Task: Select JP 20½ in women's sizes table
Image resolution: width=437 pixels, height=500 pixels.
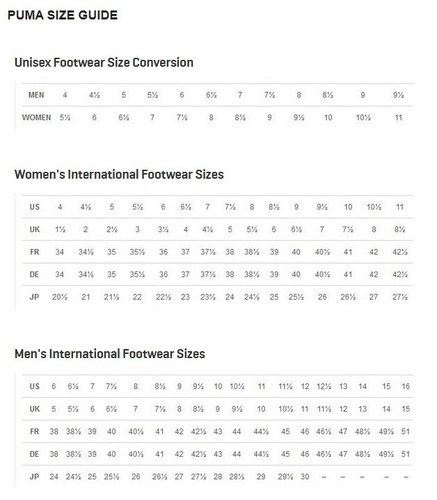Action: point(59,297)
